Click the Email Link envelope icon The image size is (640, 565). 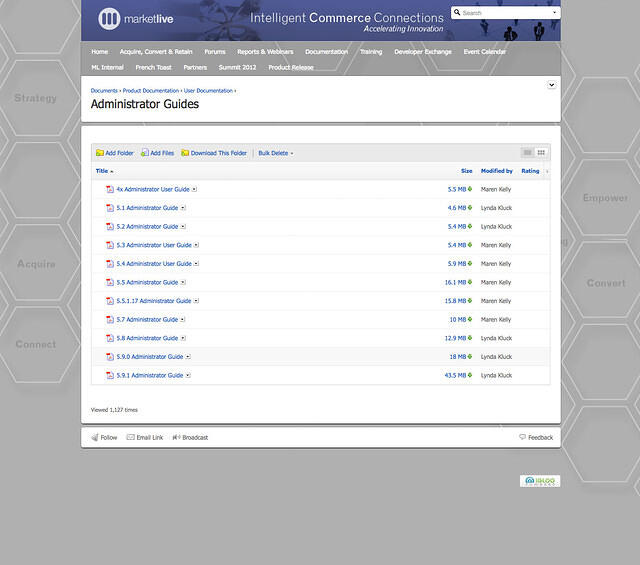(131, 438)
